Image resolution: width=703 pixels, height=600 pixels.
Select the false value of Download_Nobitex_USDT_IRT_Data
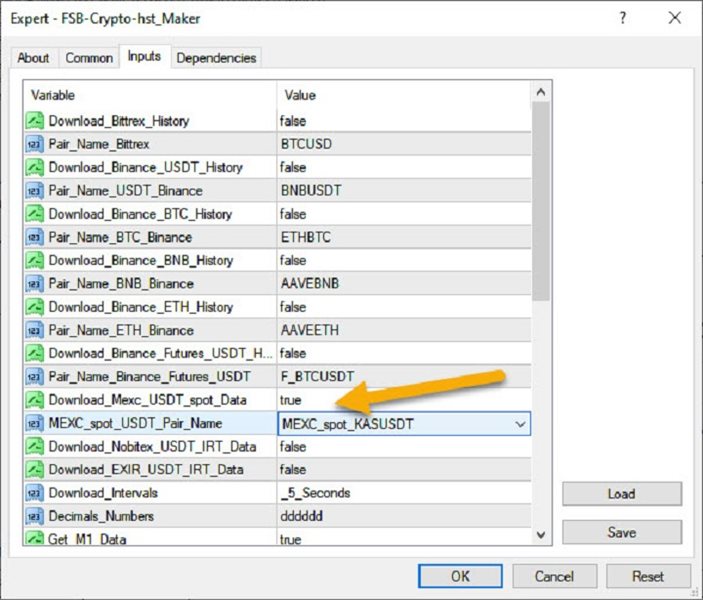(404, 447)
